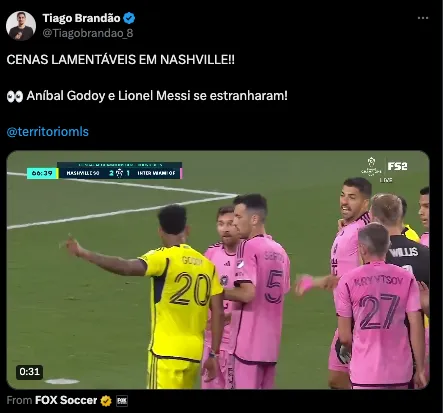This screenshot has height=413, width=443.
Task: Click the Leagues Cup logo in video
Action: click(x=371, y=166)
